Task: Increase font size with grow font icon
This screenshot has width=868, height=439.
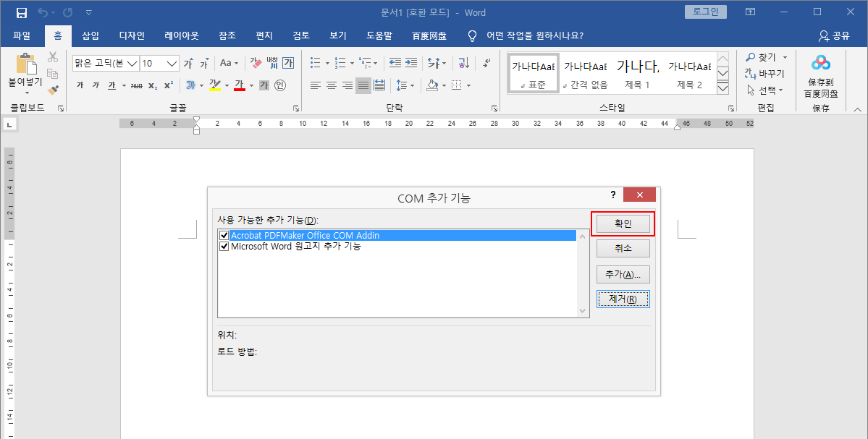Action: 188,63
